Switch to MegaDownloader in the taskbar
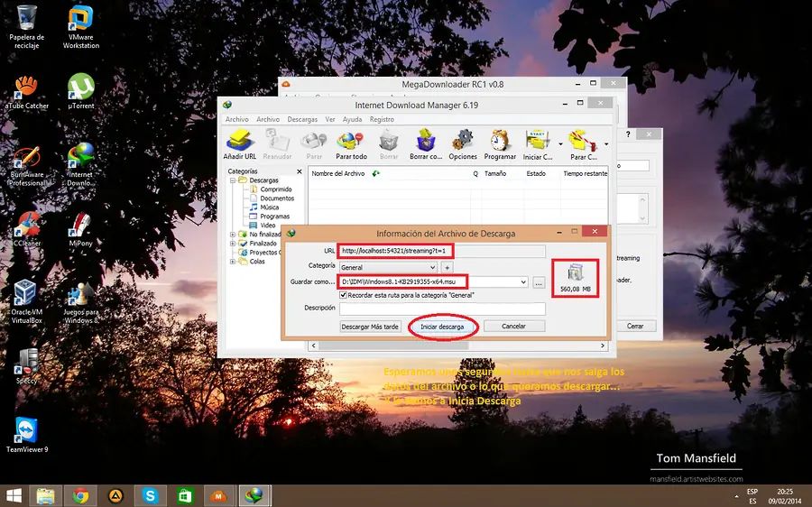Viewport: 812px width, 507px height. pos(218,496)
